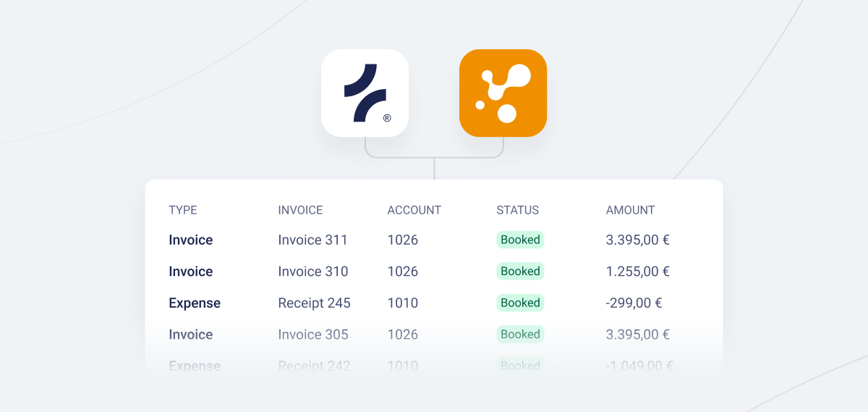868x412 pixels.
Task: Click account 1010 in the Receipt 245 row
Action: point(403,303)
